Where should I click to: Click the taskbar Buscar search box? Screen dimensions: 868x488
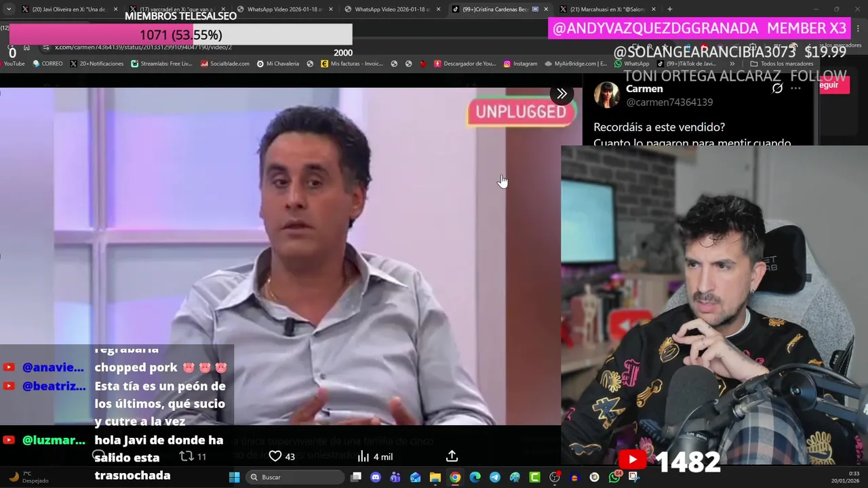(295, 477)
